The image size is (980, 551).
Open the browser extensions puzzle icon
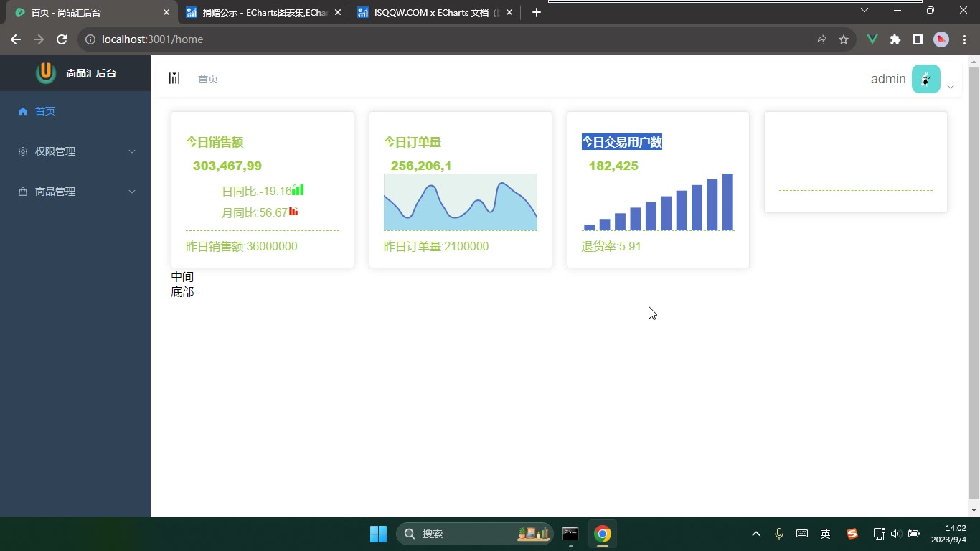click(895, 39)
